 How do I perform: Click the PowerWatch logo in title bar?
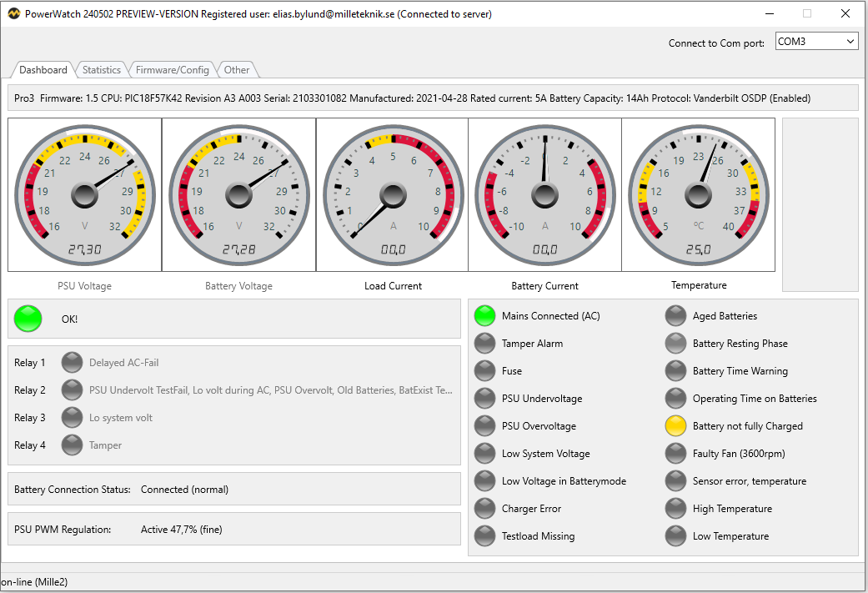(12, 13)
